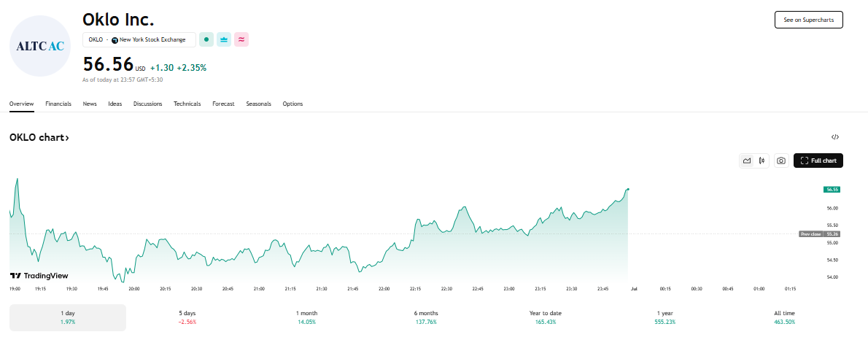Open the Financials tab

click(58, 104)
